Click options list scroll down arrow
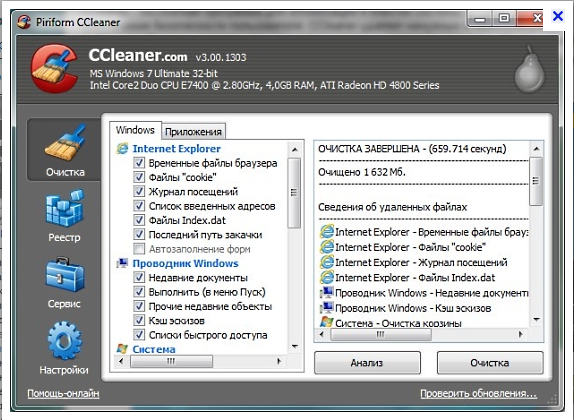 point(294,346)
